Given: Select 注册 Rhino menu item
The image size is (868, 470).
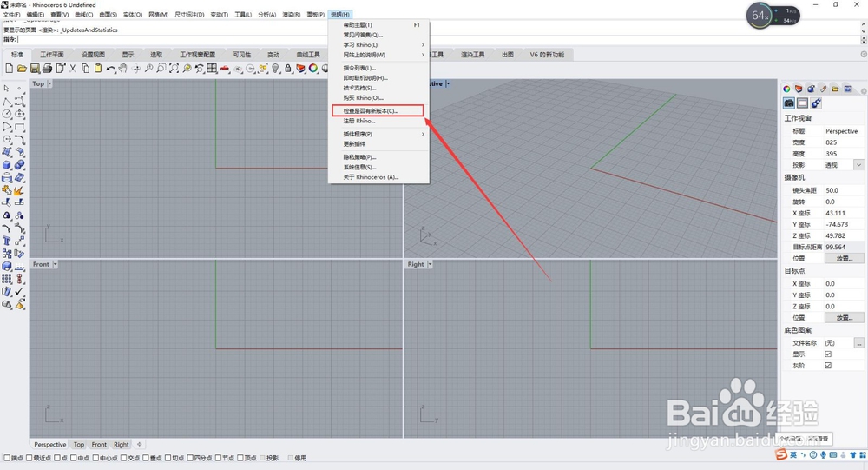Looking at the screenshot, I should (x=379, y=121).
